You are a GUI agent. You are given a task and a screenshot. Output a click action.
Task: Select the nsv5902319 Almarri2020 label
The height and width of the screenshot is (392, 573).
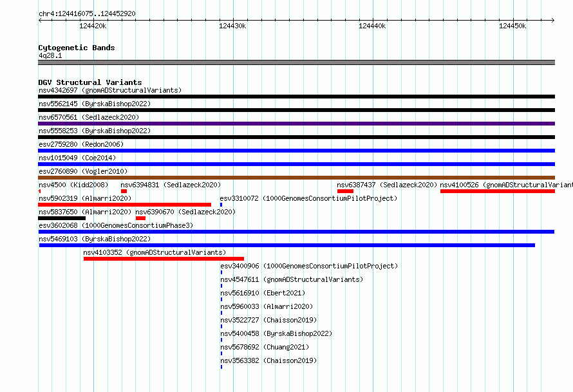point(85,198)
